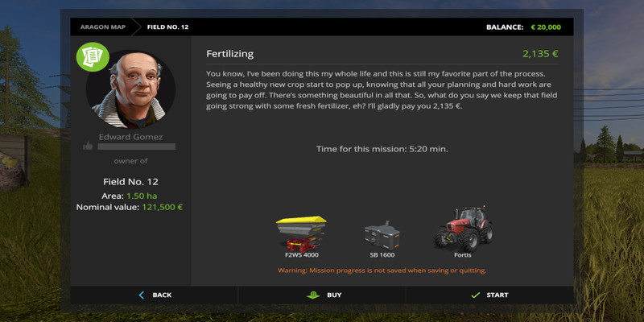The image size is (644, 322).
Task: Click the green shopping basket buy icon
Action: [313, 295]
